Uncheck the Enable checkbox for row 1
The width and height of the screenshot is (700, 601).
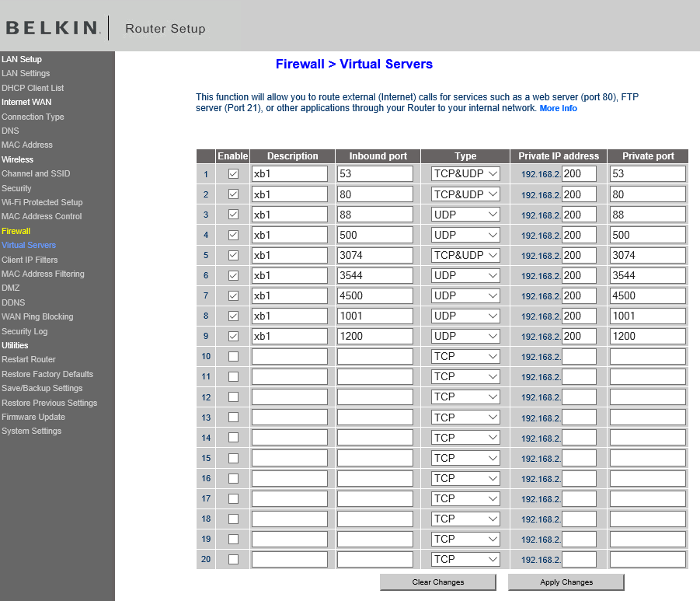click(233, 174)
